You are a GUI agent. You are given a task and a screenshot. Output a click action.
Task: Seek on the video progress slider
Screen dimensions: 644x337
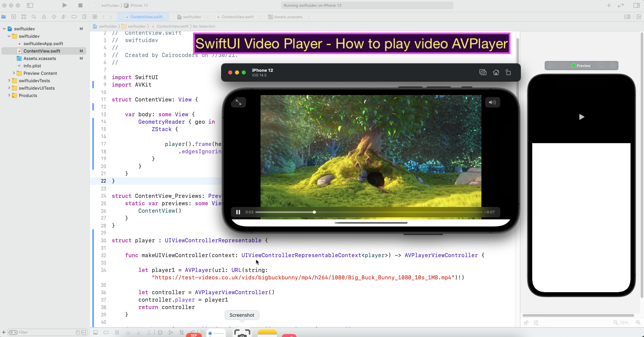pyautogui.click(x=369, y=212)
